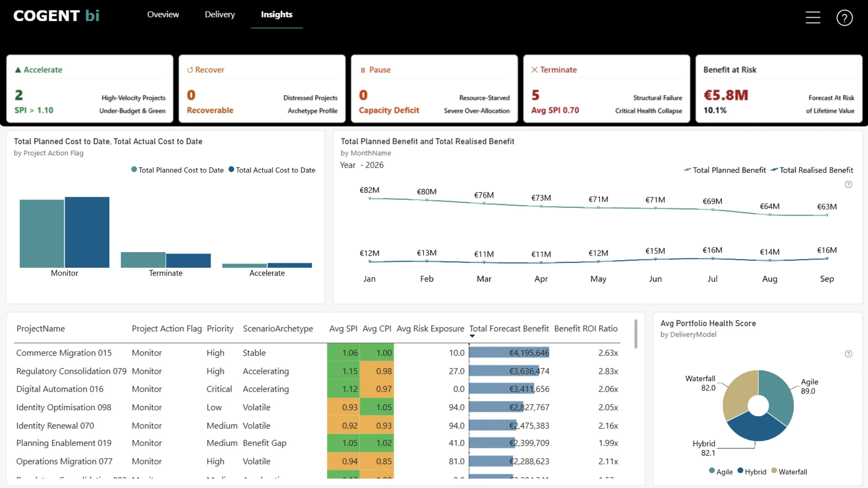The height and width of the screenshot is (488, 868).
Task: Open the Accelerate KPI card
Action: 90,89
